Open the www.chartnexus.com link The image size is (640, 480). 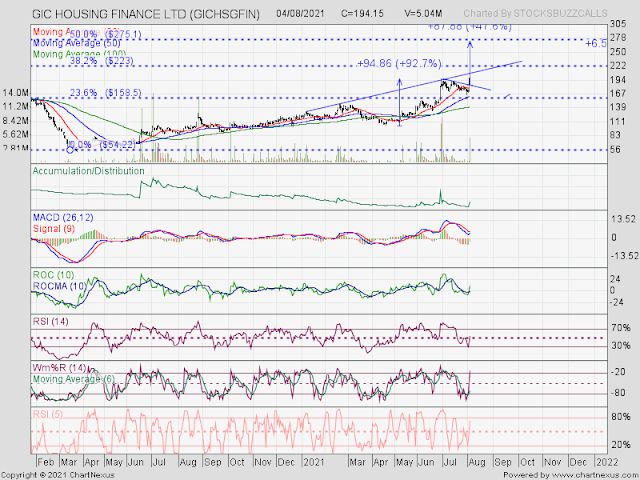click(x=596, y=475)
